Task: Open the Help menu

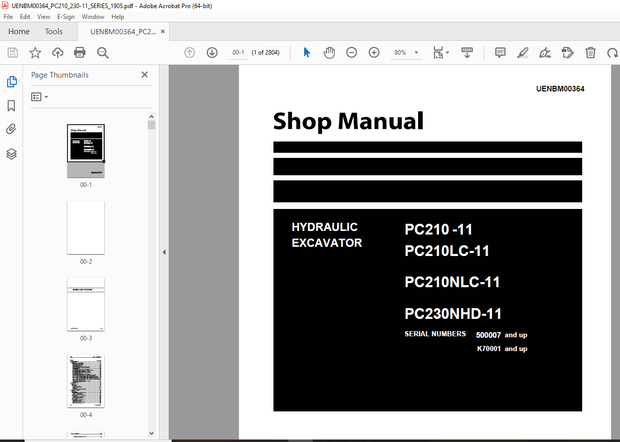Action: 117,17
